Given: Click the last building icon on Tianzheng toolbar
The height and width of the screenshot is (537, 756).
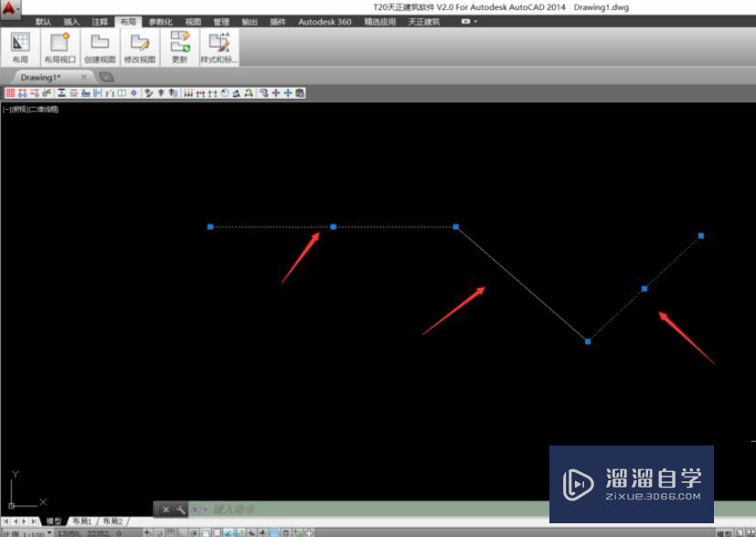Looking at the screenshot, I should 300,93.
